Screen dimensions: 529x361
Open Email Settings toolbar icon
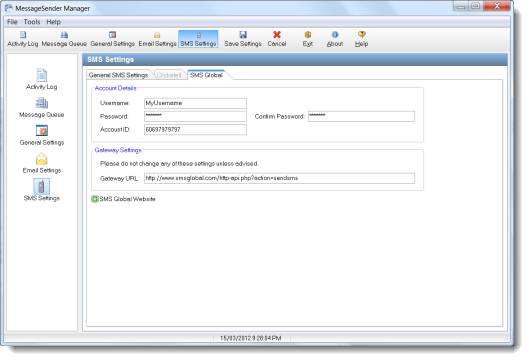[157, 39]
